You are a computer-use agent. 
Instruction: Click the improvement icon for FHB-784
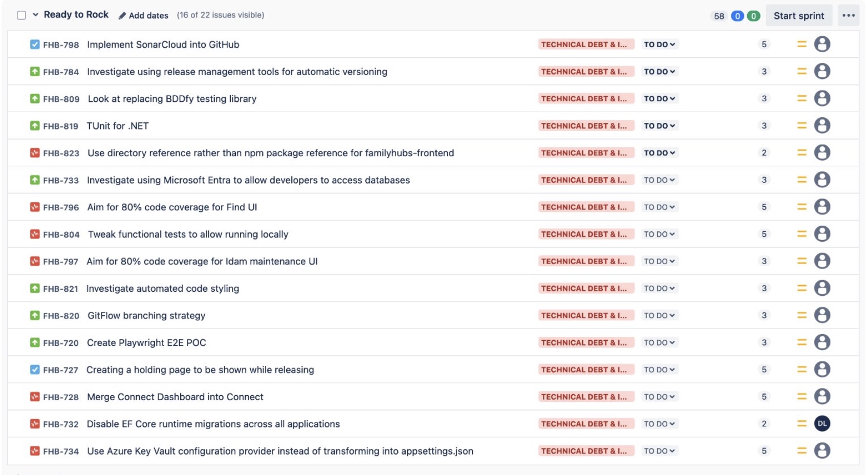35,72
